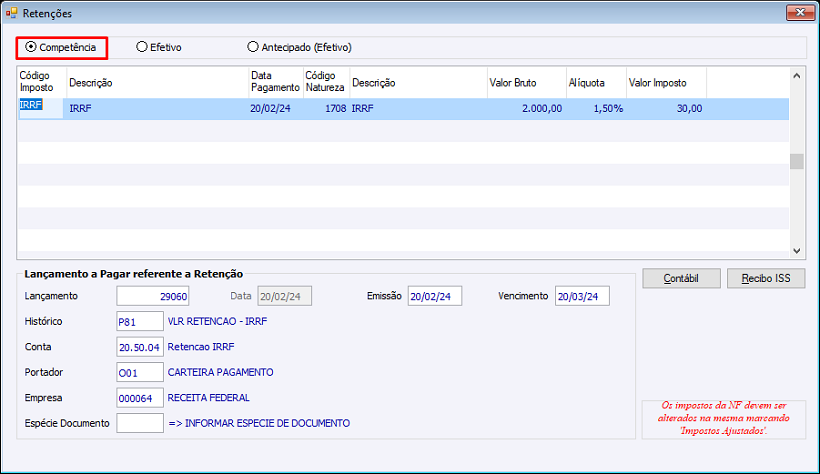Viewport: 820px width, 474px height.
Task: Select the Competência radio button
Action: tap(61, 47)
